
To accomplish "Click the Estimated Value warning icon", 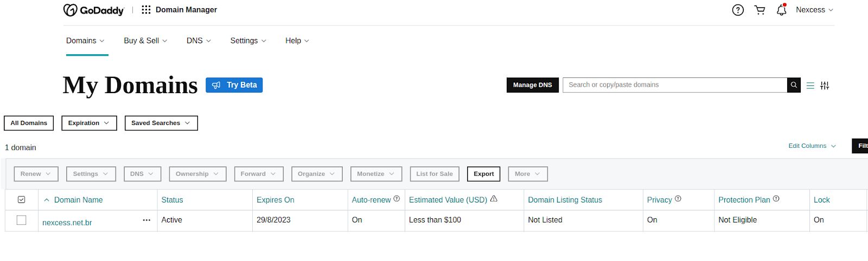I will 494,199.
